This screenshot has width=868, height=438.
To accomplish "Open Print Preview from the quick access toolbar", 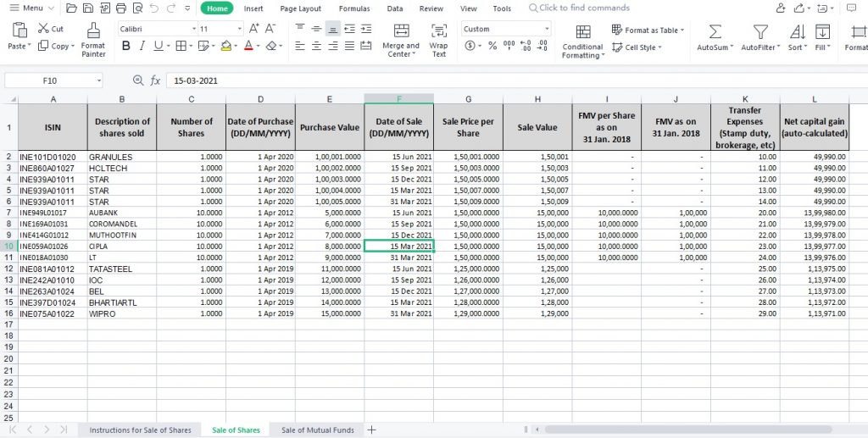I will click(137, 8).
